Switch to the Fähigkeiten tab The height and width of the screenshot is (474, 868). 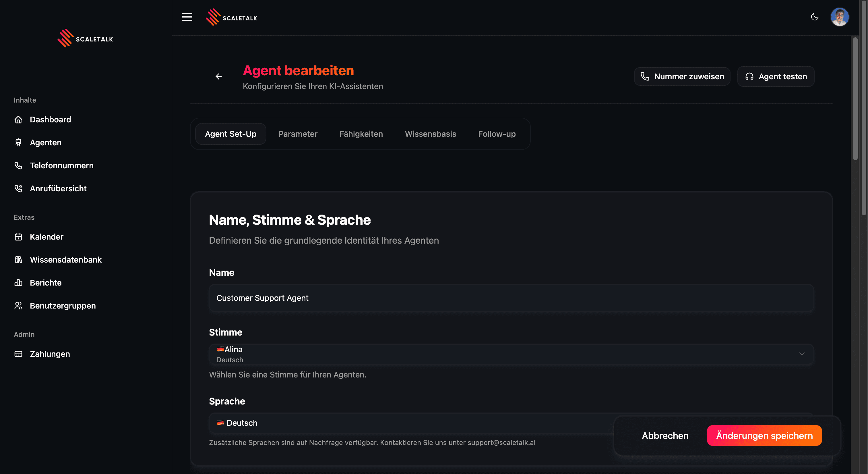pyautogui.click(x=361, y=134)
